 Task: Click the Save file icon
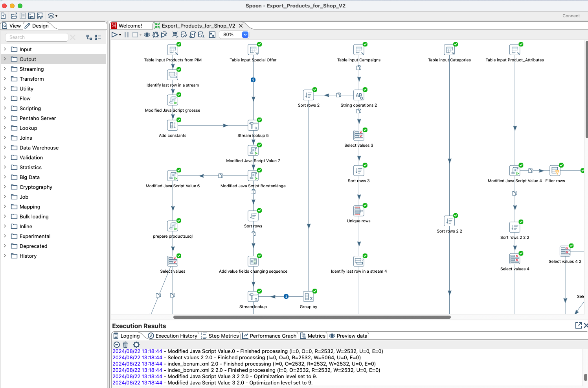tap(31, 16)
